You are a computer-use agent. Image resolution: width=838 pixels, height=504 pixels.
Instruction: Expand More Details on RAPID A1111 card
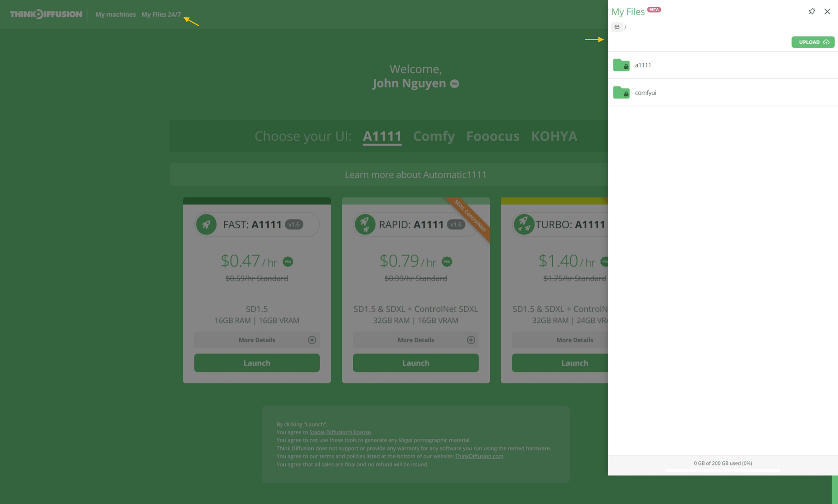tap(416, 340)
